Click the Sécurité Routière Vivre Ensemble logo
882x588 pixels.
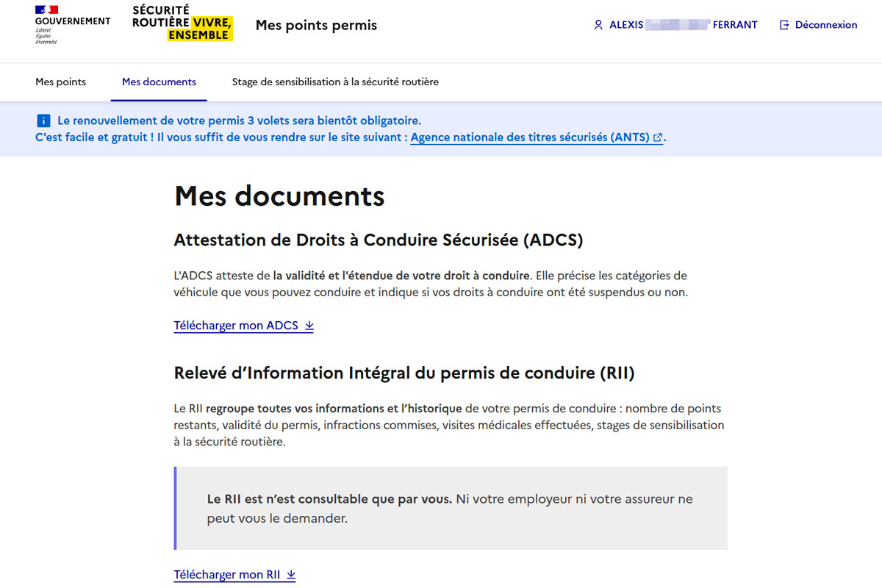tap(182, 22)
